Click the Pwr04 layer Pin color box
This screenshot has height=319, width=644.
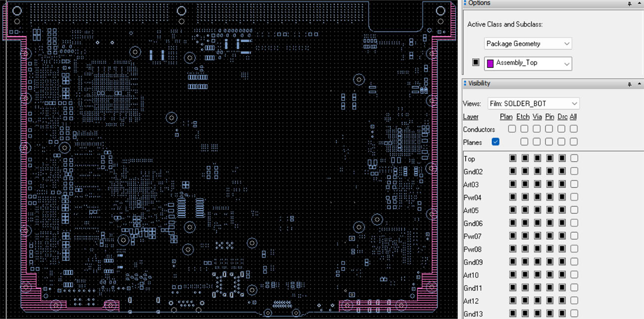549,197
